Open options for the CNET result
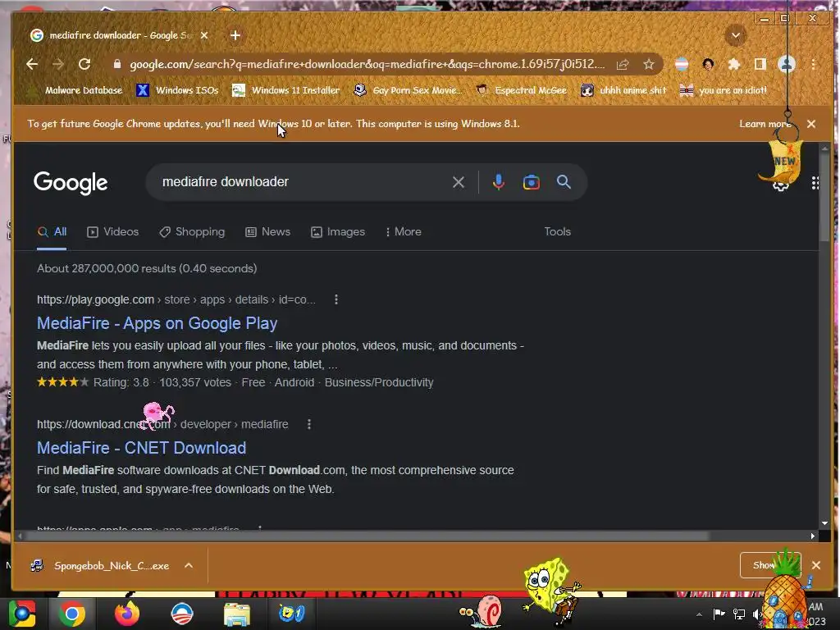 click(308, 424)
